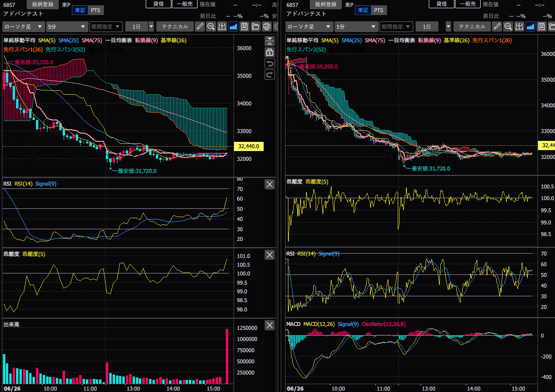Viewport: 555px width, 392px height.
Task: Click the magnifier zoom icon in left toolbar
Action: tap(211, 27)
